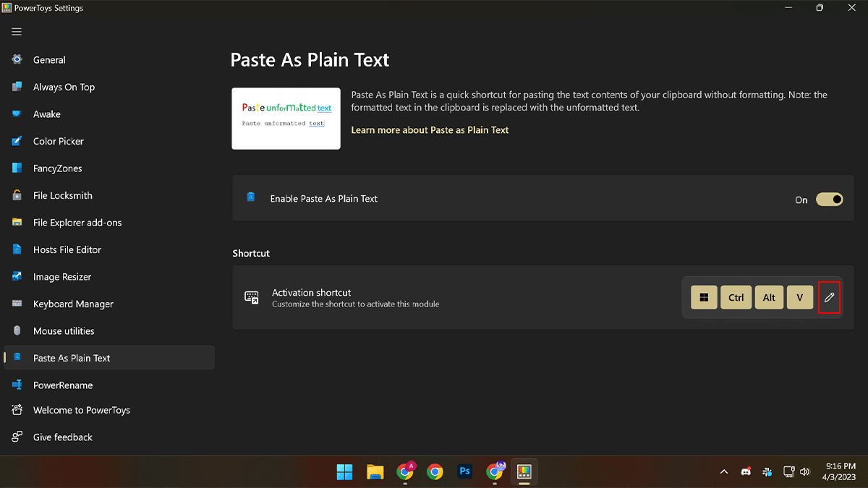Open the PowerRename settings page
Image resolution: width=868 pixels, height=488 pixels.
click(x=63, y=385)
